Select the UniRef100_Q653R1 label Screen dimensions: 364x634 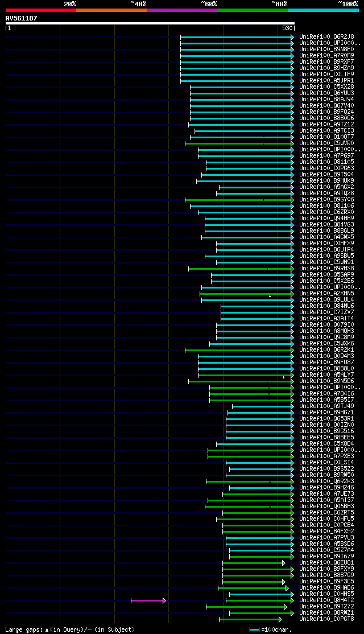(326, 419)
